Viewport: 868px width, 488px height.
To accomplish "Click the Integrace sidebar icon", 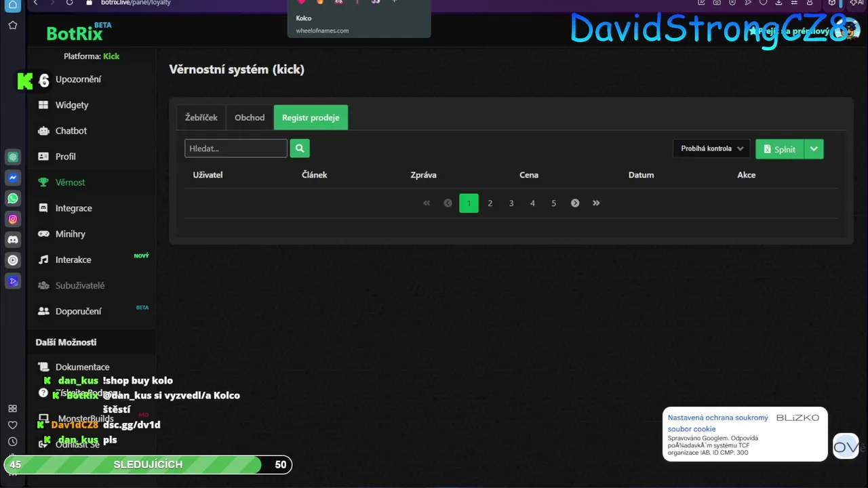I will [x=43, y=208].
